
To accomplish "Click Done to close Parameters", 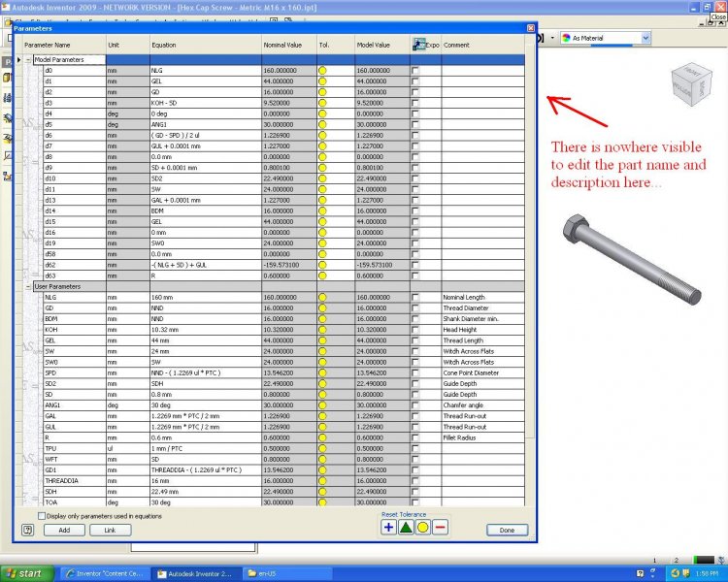I will [507, 530].
